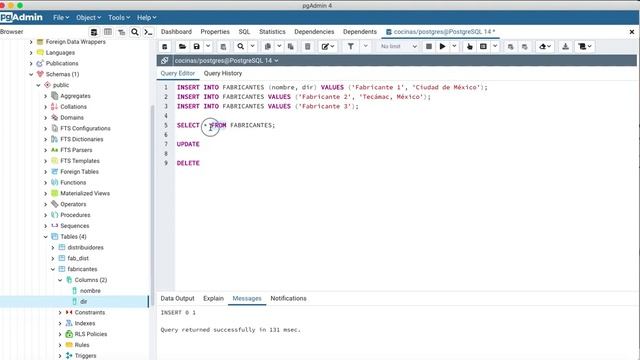Switch to the Query History tab

(222, 73)
